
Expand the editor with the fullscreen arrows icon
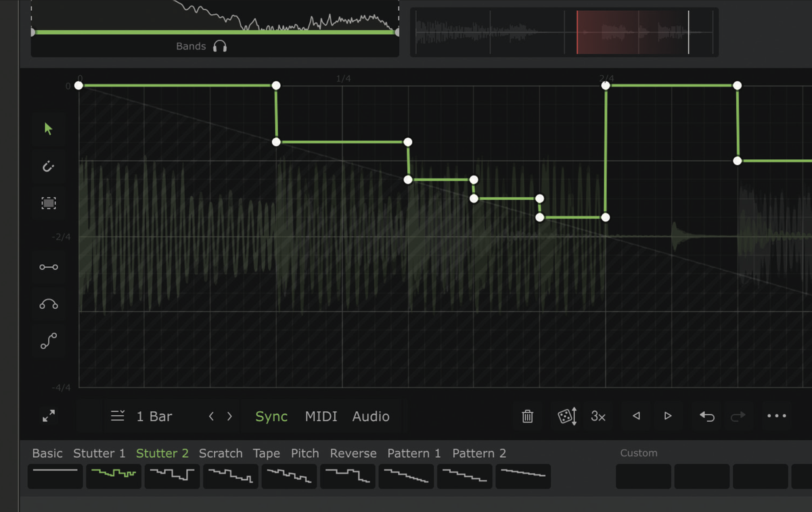pyautogui.click(x=48, y=416)
